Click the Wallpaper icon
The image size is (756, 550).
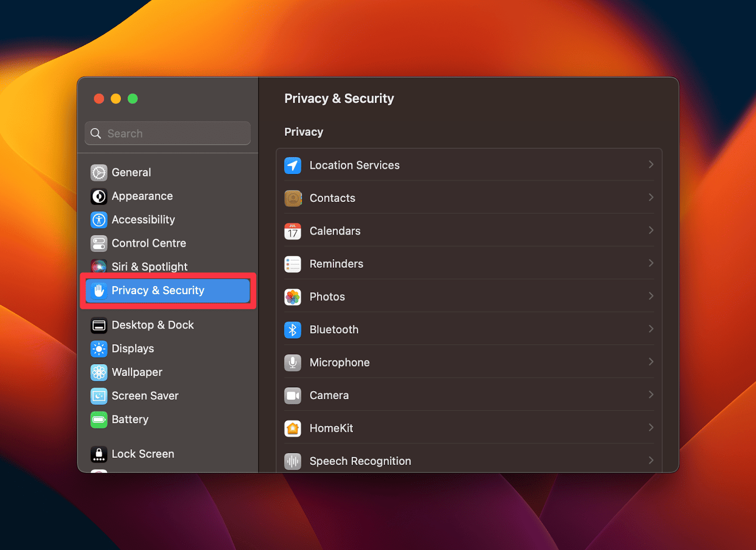point(99,372)
